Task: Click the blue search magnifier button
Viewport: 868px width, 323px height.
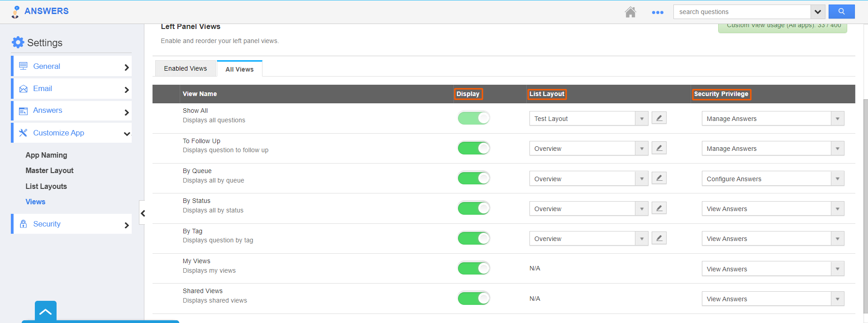Action: coord(841,12)
